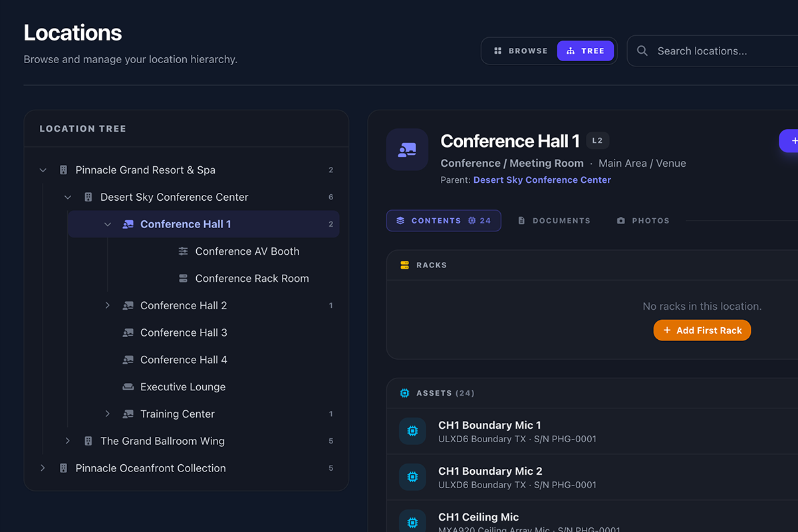Select Conference Hall 4 in the tree
Viewport: 798px width, 532px height.
(x=184, y=360)
